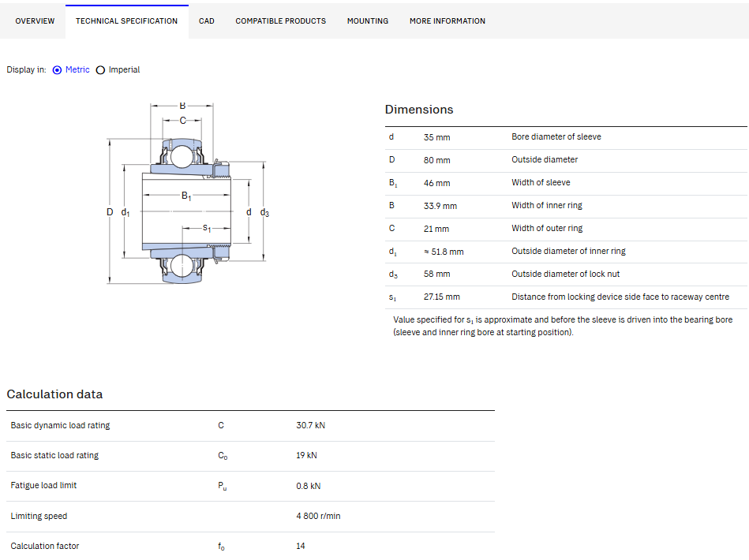749x560 pixels.
Task: Click the '33.9 mm' inner ring width value
Action: 440,206
